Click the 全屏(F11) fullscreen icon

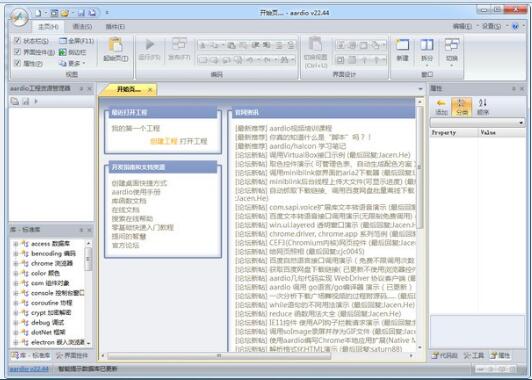click(x=63, y=41)
